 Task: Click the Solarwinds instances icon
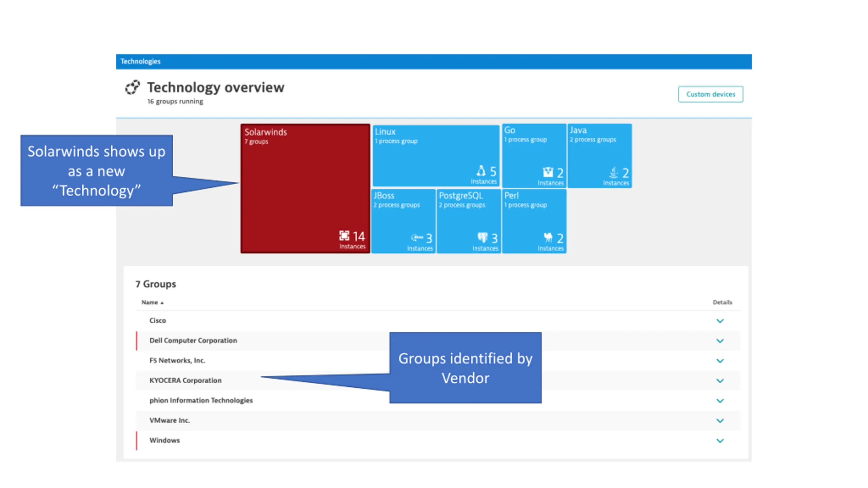344,236
